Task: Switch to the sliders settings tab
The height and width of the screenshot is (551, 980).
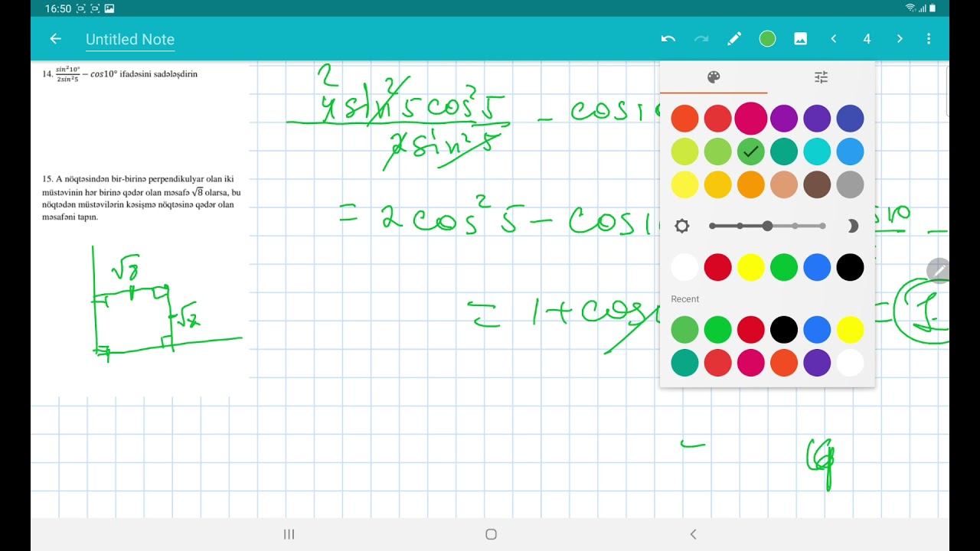Action: click(x=821, y=77)
